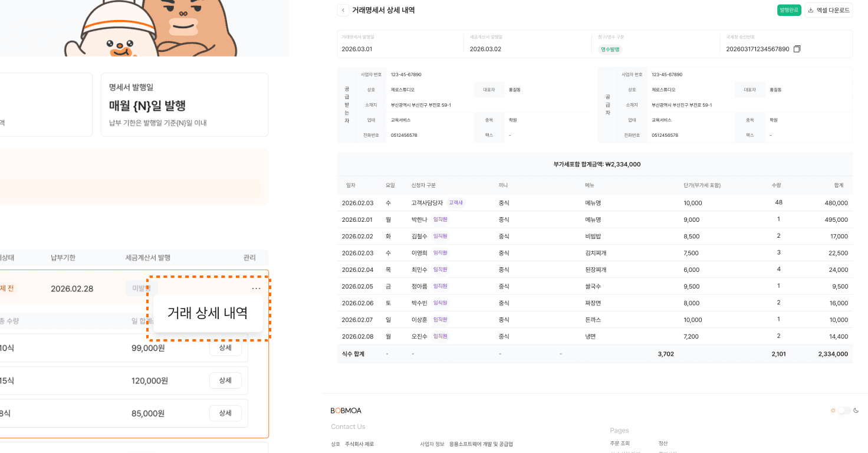868x453 pixels.
Task: Click the 영수발행 badge
Action: [610, 50]
